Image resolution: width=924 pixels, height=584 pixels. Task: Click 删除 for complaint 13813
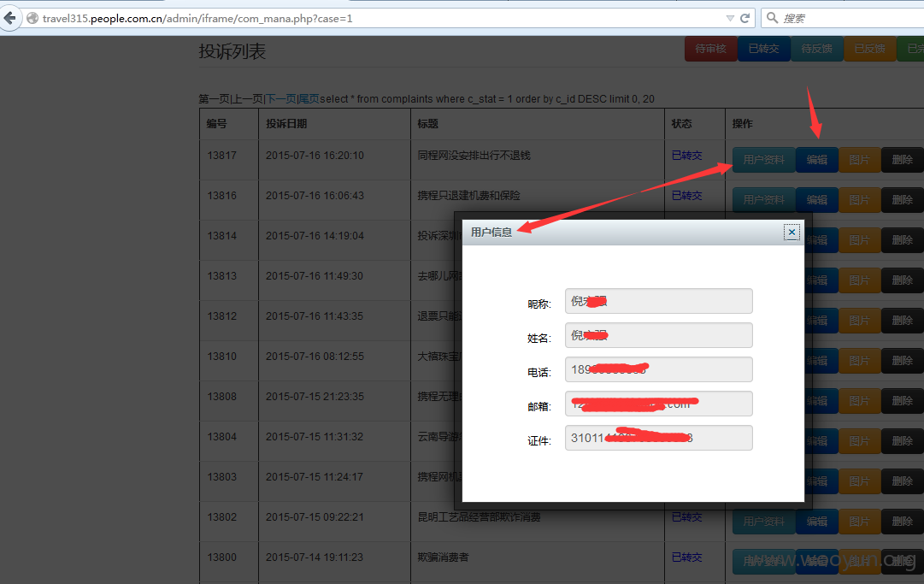pos(902,280)
